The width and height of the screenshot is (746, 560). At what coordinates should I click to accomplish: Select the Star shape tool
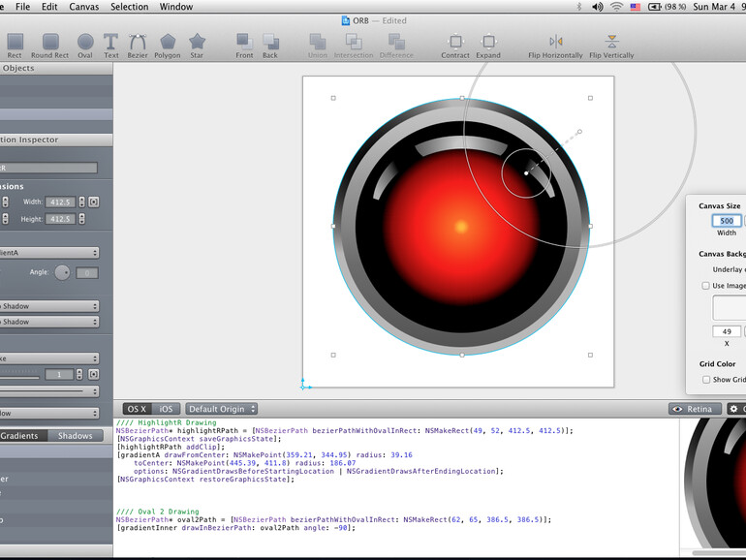coord(197,46)
